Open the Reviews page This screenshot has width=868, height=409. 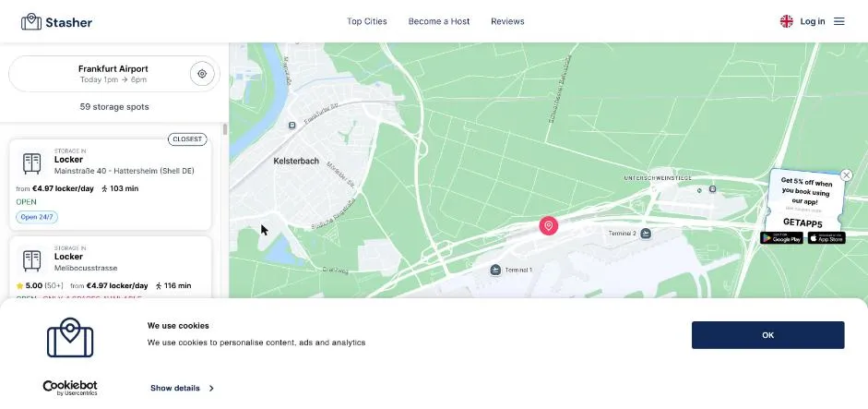pos(507,21)
